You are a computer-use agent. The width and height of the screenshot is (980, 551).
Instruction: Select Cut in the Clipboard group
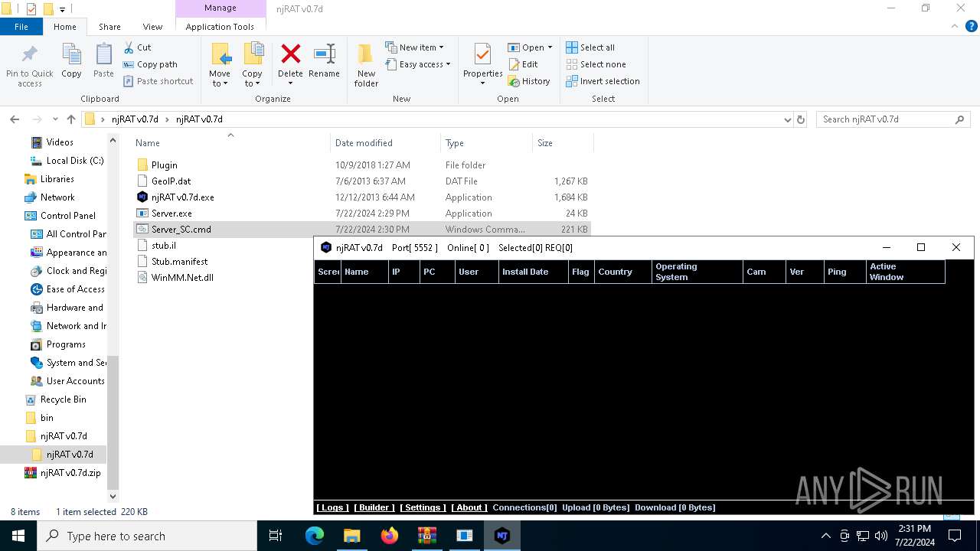click(138, 47)
